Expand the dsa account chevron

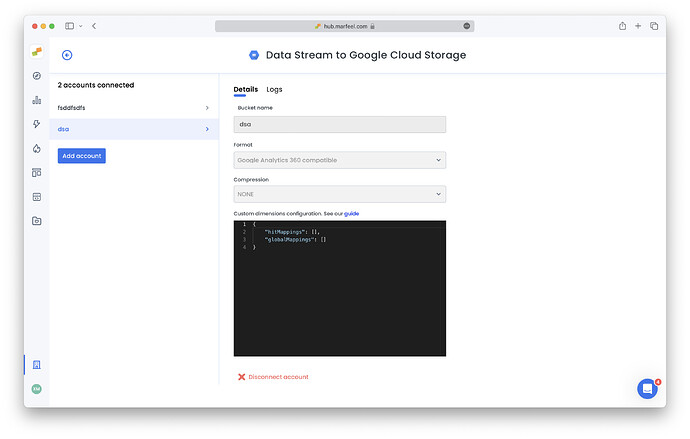click(x=207, y=129)
